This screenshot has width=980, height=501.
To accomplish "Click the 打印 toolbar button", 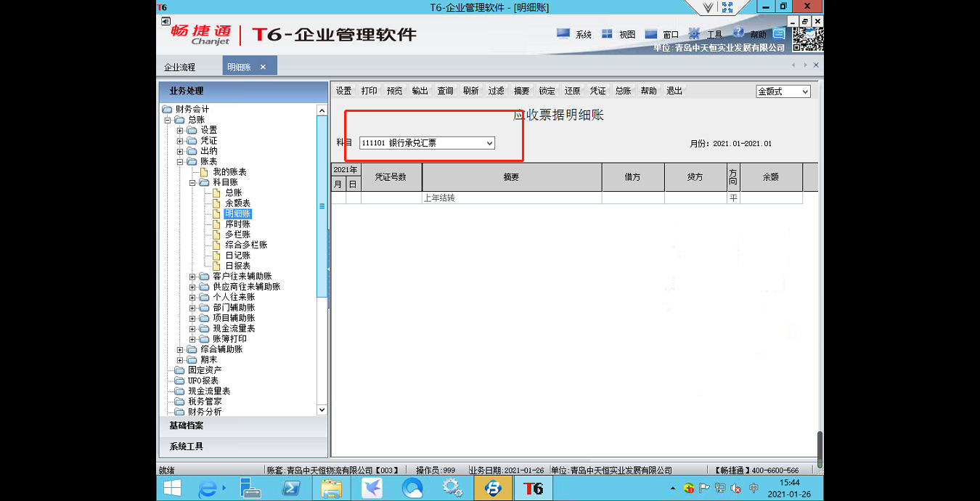I will (369, 91).
